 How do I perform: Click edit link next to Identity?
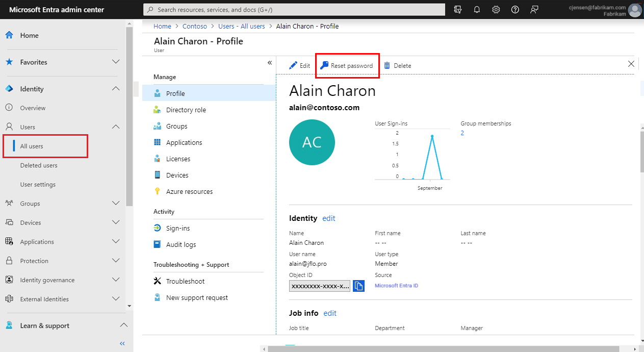(329, 218)
